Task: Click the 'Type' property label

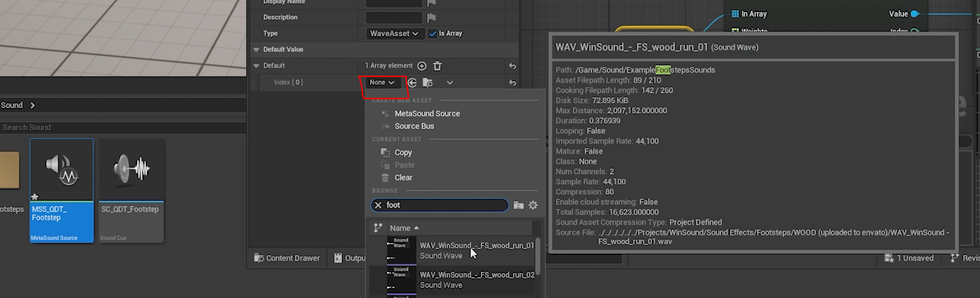Action: 270,34
